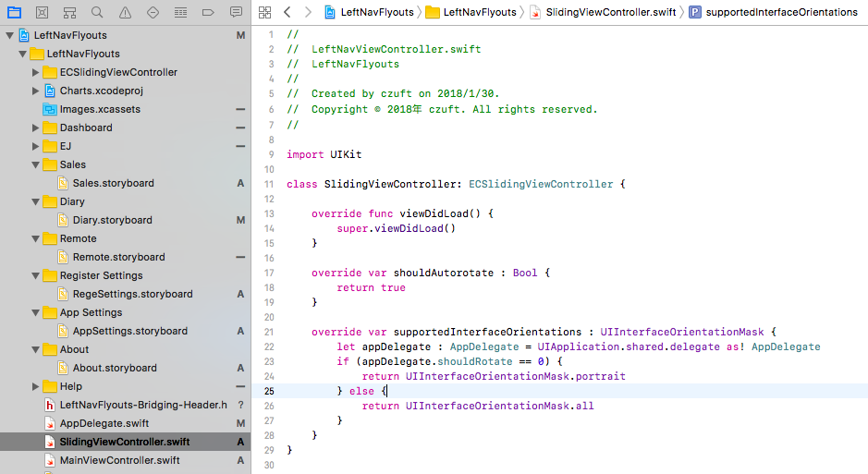Open the Test navigator diamond icon
Image resolution: width=868 pixels, height=474 pixels.
pyautogui.click(x=153, y=13)
